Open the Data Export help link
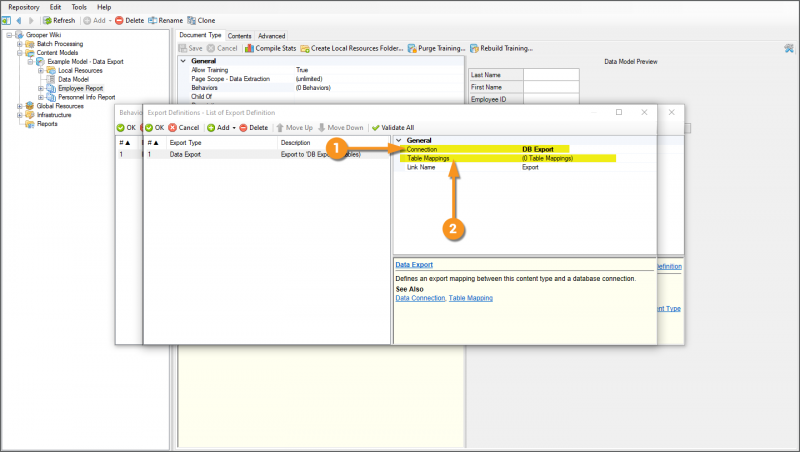Viewport: 800px width, 452px height. [x=414, y=265]
